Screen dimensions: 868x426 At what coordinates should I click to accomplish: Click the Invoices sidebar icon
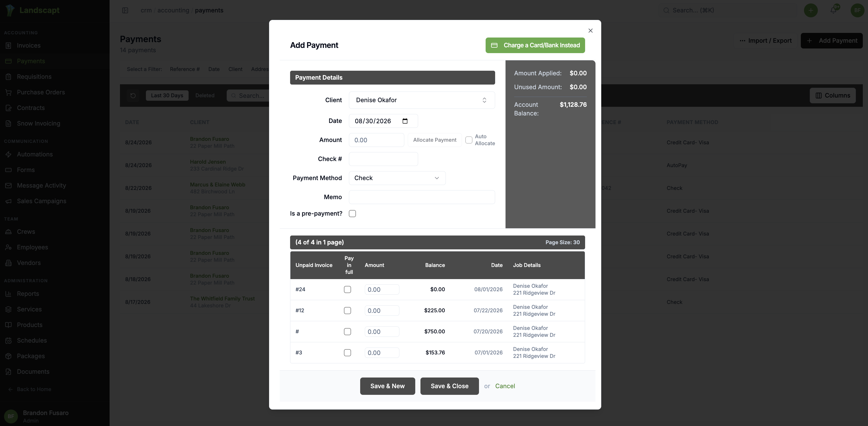pos(9,46)
